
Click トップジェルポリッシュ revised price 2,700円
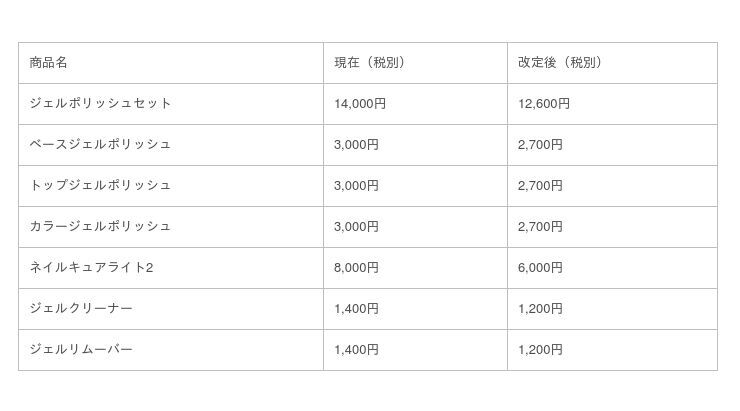(x=540, y=186)
